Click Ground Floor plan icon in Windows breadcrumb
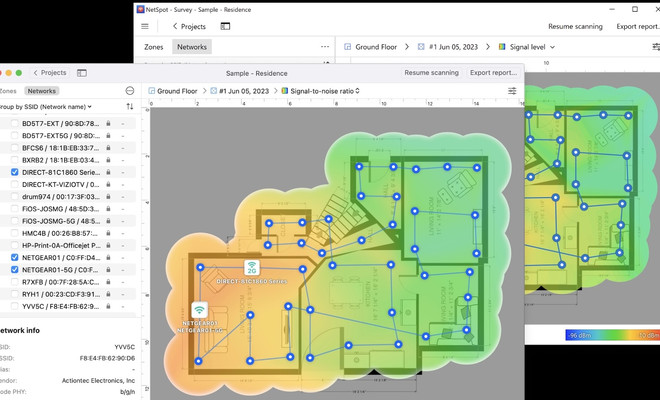This screenshot has width=660, height=400. point(347,47)
